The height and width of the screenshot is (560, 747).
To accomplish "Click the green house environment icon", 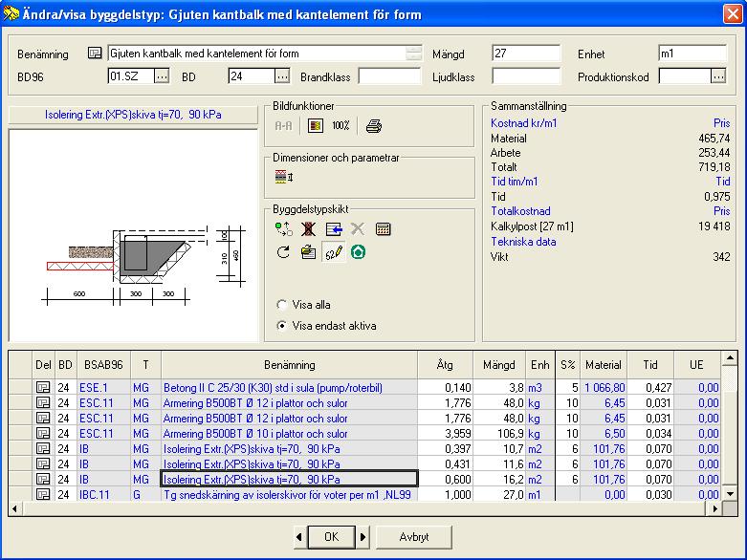I will click(359, 252).
